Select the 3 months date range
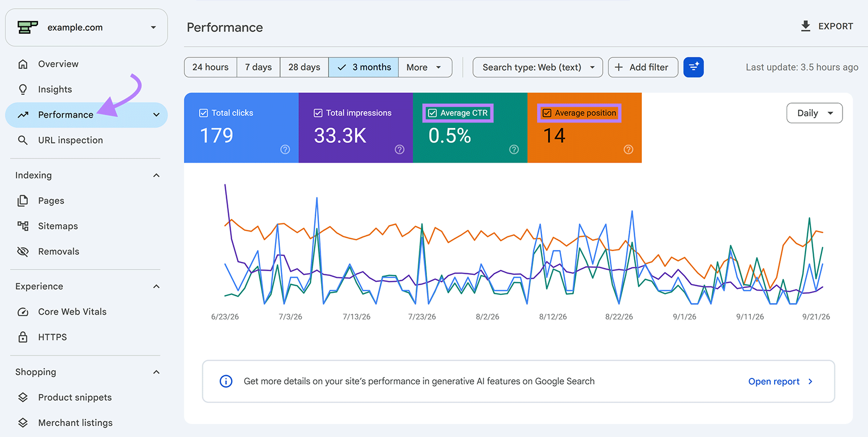Image resolution: width=868 pixels, height=437 pixels. [x=363, y=67]
